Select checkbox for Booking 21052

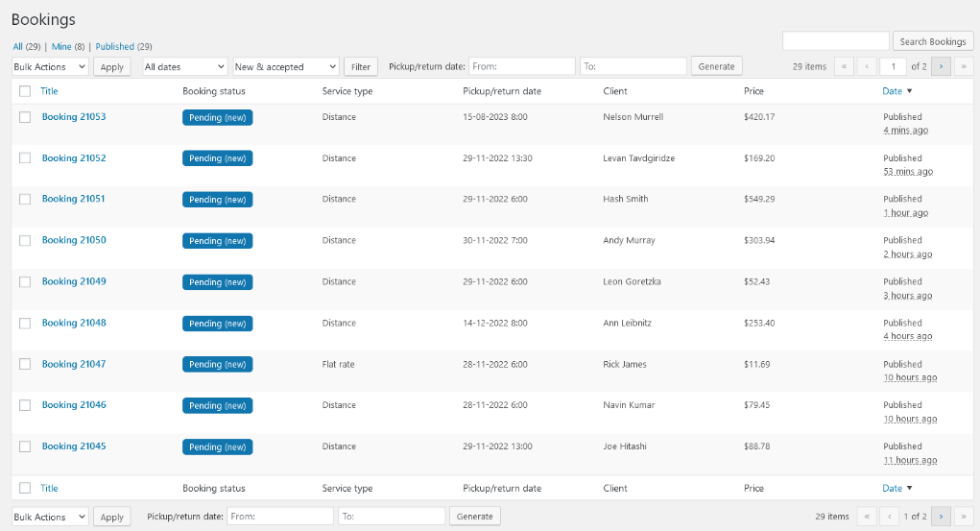(25, 158)
